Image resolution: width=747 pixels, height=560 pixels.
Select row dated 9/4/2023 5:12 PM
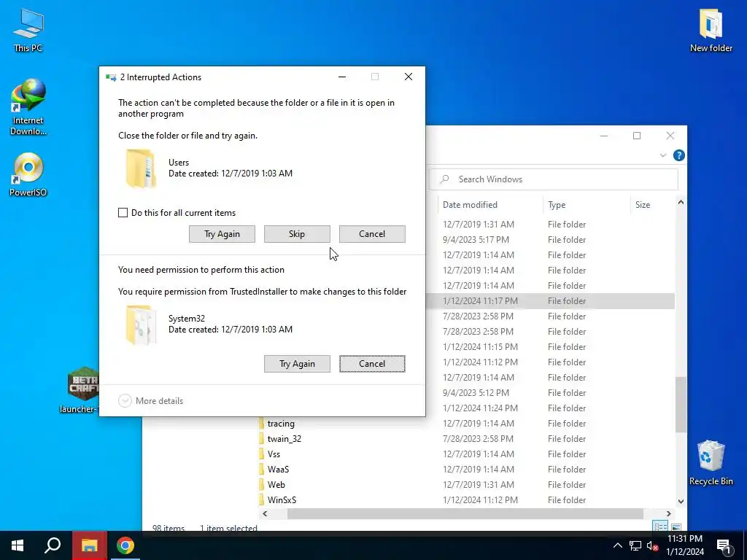550,393
